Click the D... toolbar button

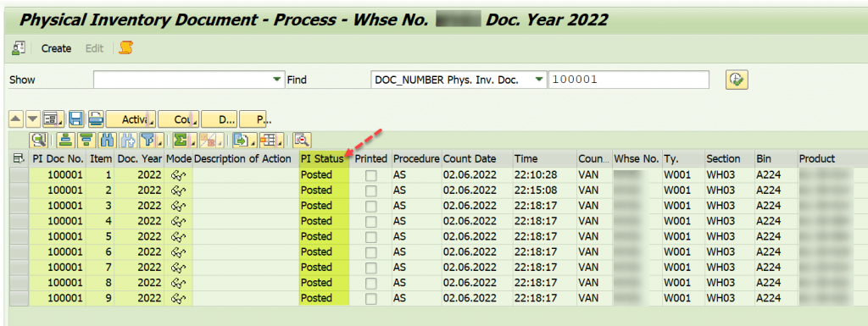[220, 119]
